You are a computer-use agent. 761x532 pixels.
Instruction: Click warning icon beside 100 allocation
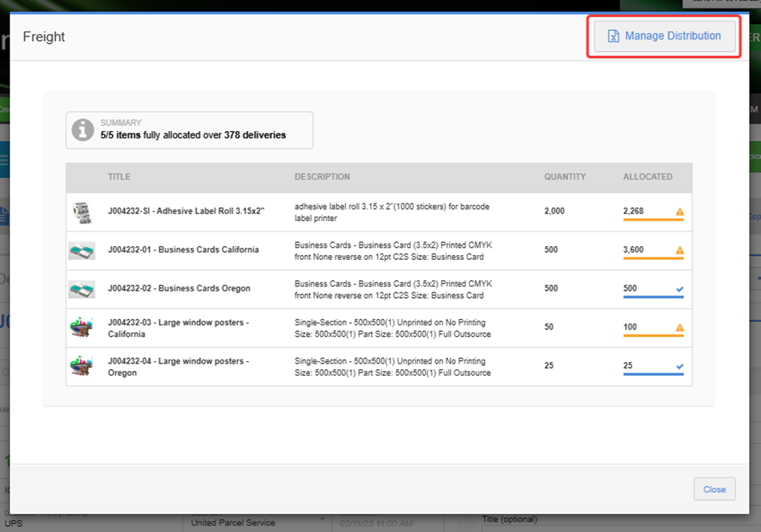pos(679,328)
